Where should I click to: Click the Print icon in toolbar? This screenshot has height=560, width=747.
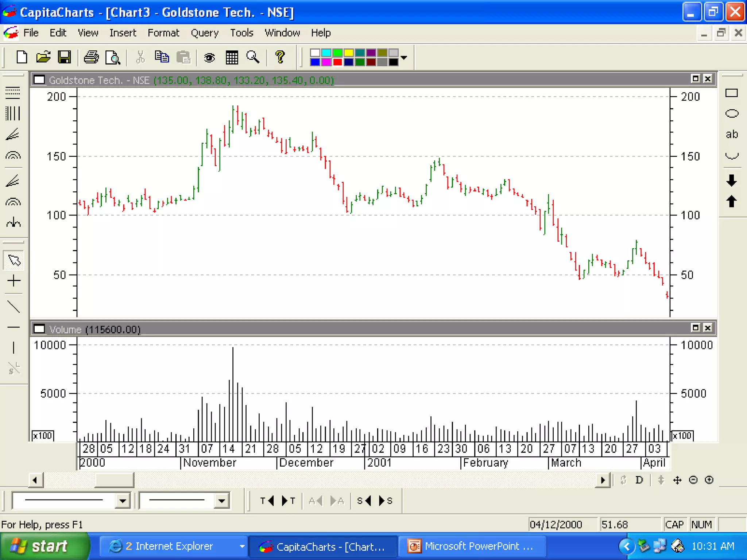(x=91, y=57)
